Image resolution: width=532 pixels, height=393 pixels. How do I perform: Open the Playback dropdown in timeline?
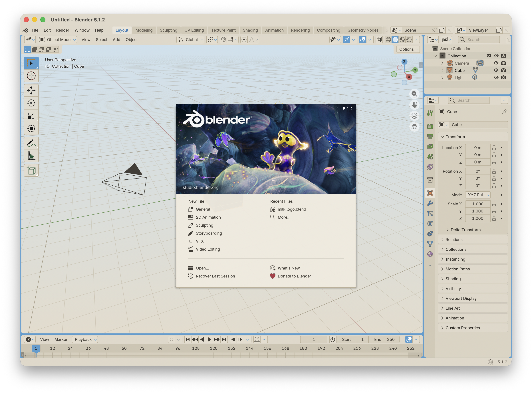(x=85, y=339)
